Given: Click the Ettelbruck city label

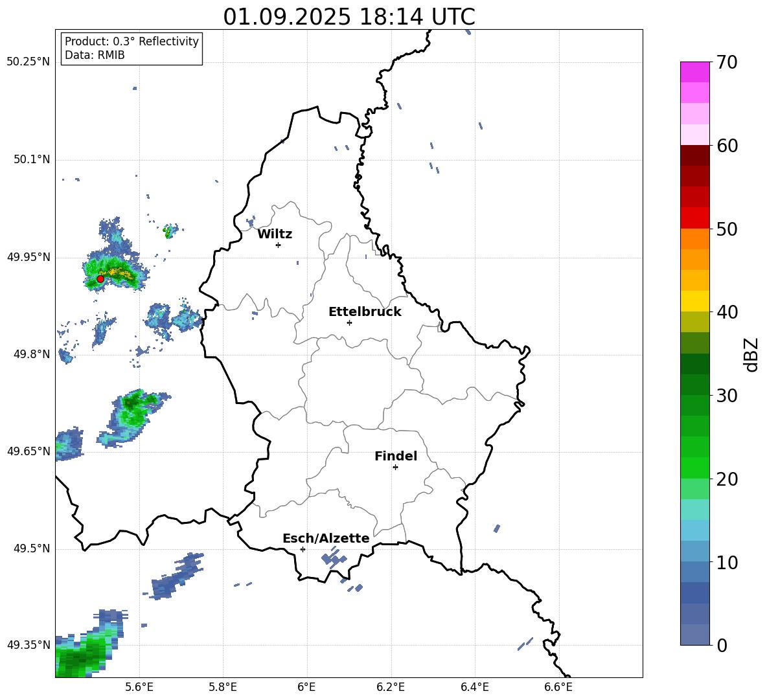Looking at the screenshot, I should click(x=365, y=312).
